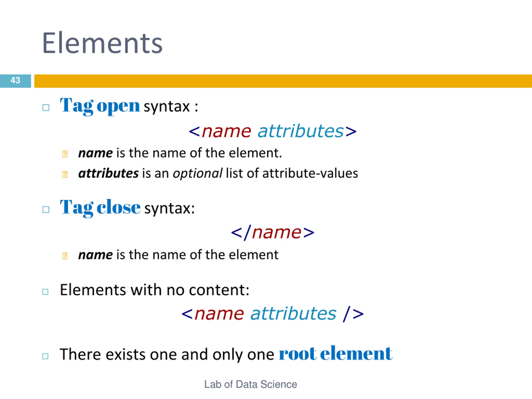Select 'name is the name of the element.' line
Screen dimensions: 532x399
(180, 153)
